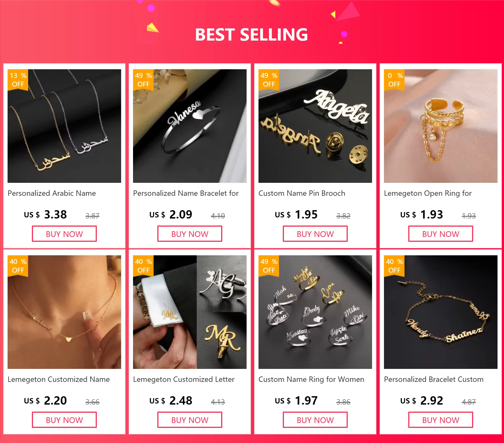Click BUY NOW for Lemegeton Open Ring
The width and height of the screenshot is (504, 443).
[x=441, y=234]
